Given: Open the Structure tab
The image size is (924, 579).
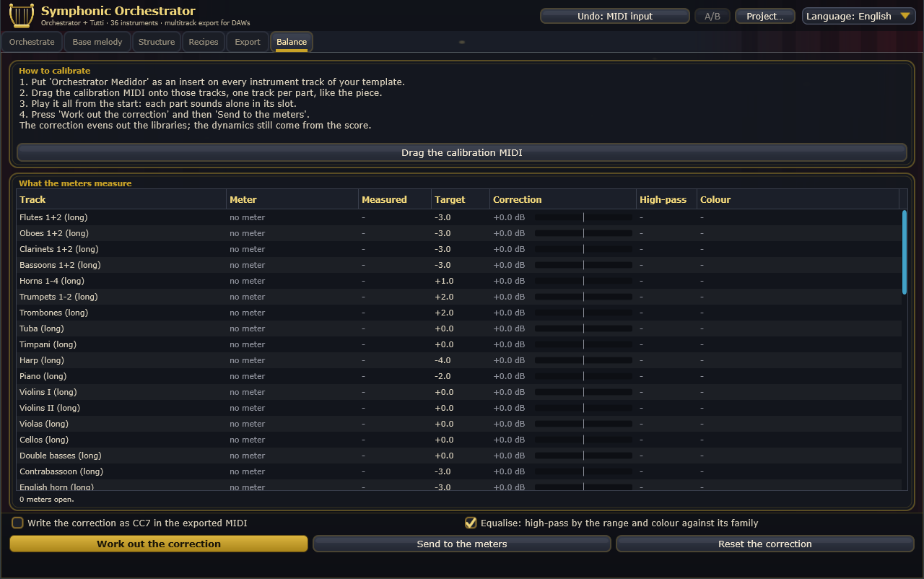Looking at the screenshot, I should coord(157,42).
